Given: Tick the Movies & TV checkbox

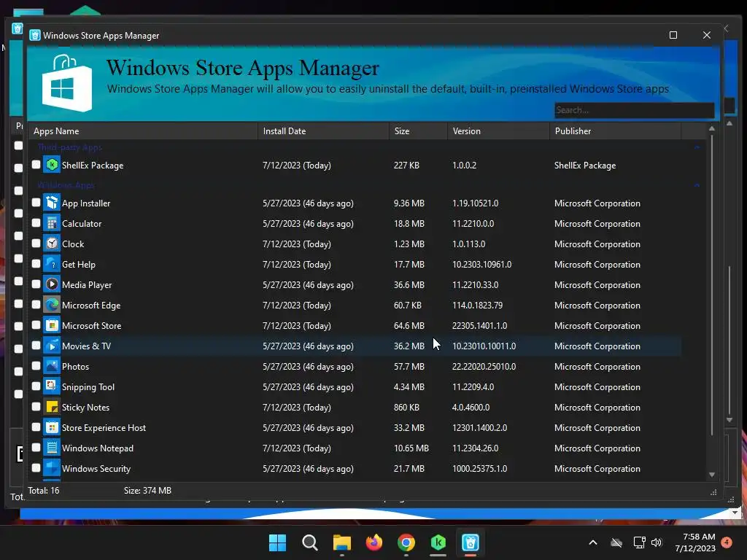Looking at the screenshot, I should (x=36, y=346).
